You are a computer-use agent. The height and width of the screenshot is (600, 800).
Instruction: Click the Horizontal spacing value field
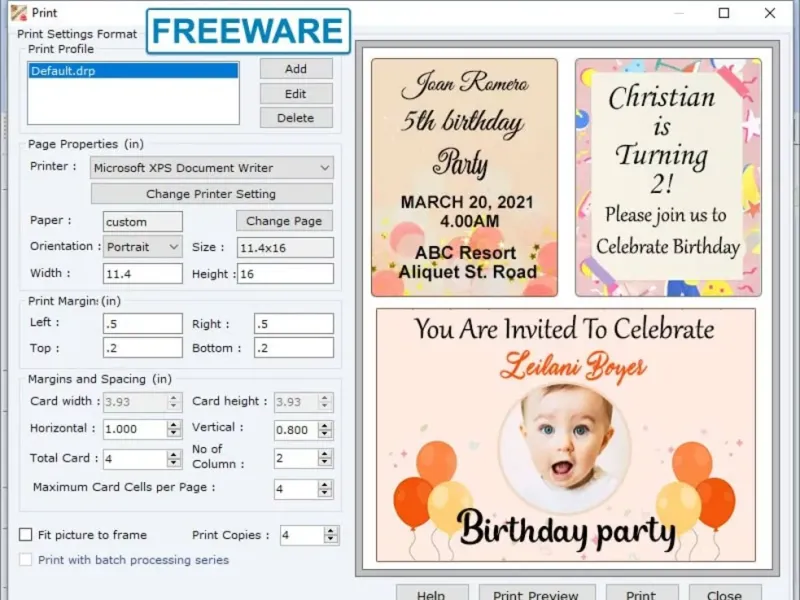[x=135, y=429]
